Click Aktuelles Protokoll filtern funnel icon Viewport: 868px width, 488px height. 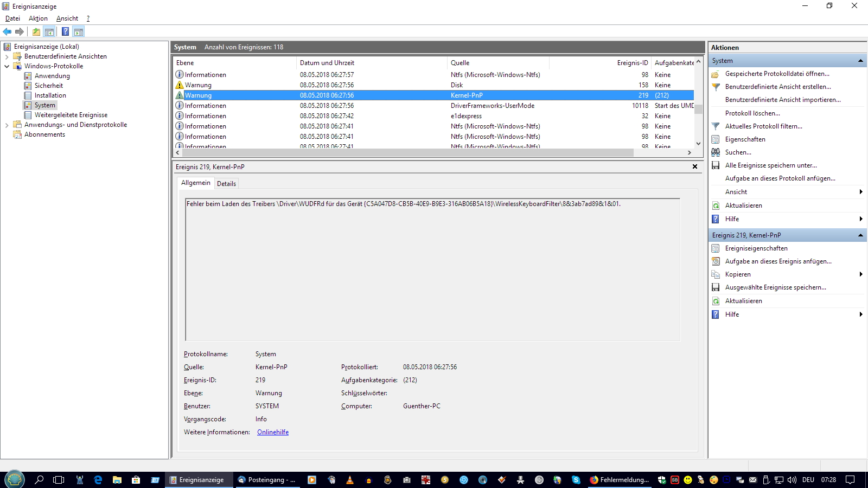pos(716,126)
